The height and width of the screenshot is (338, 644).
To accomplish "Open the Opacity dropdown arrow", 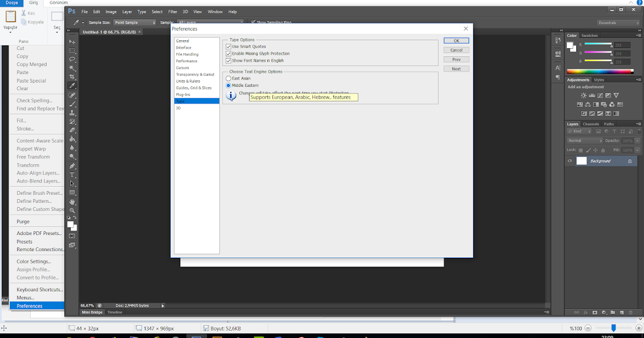I will click(638, 141).
